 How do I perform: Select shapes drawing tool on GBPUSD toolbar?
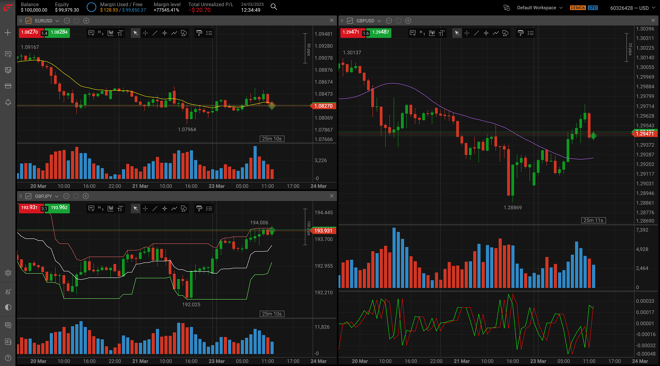coord(506,33)
